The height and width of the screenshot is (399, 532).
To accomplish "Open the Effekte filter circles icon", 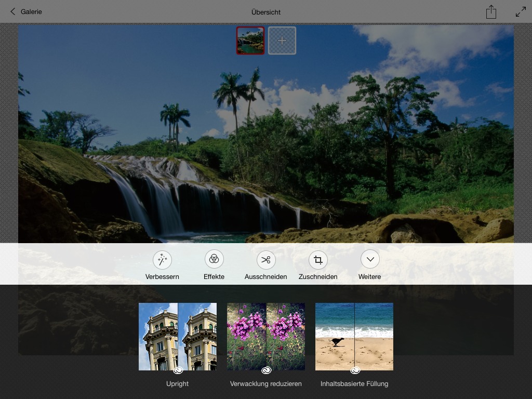I will (x=214, y=259).
